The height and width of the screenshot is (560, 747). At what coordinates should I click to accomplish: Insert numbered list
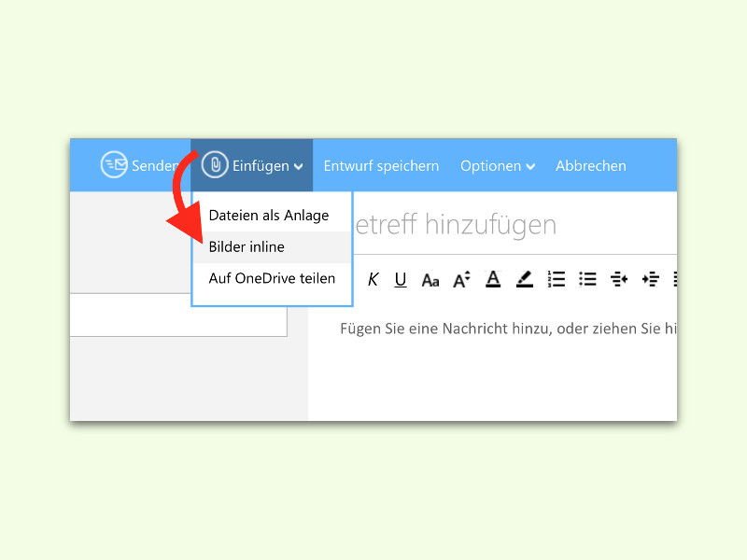556,279
